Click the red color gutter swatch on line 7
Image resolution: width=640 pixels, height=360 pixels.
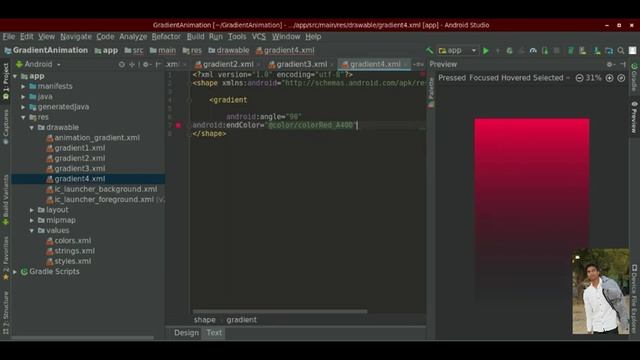click(178, 125)
